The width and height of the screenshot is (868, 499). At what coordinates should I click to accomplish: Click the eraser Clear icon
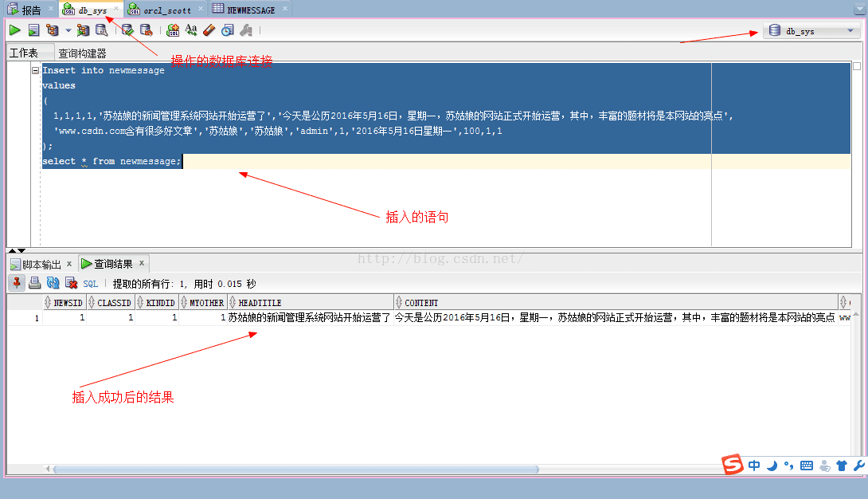point(209,30)
